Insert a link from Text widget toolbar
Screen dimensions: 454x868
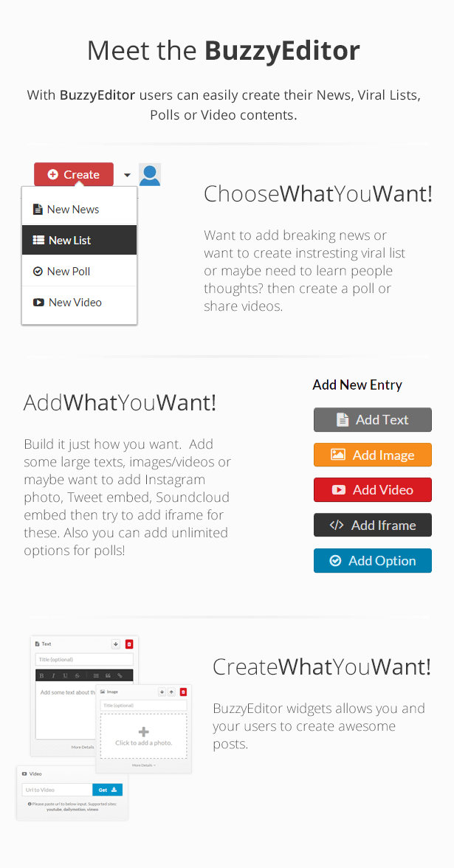coord(120,675)
